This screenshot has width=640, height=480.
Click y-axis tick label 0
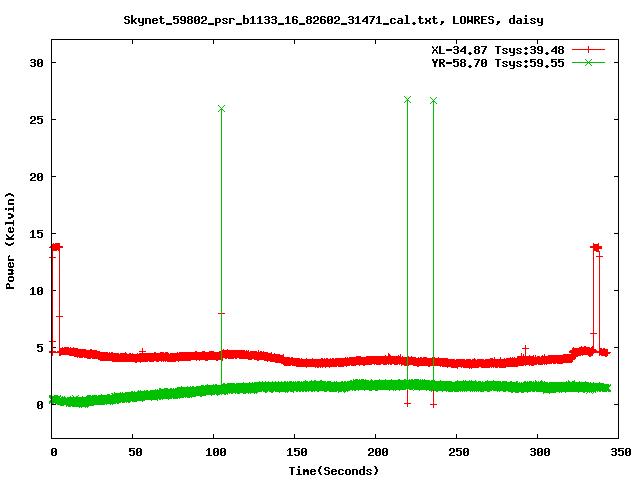[x=40, y=405]
